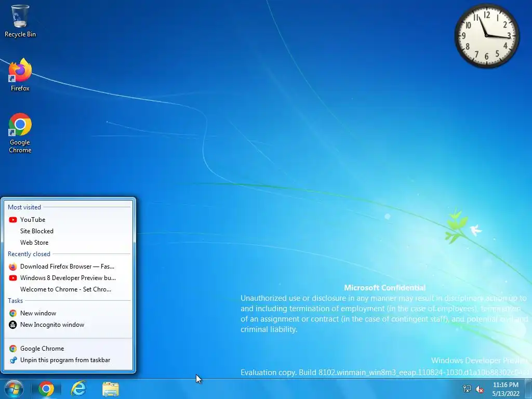Reopen Download Firefox Browser page

point(69,267)
